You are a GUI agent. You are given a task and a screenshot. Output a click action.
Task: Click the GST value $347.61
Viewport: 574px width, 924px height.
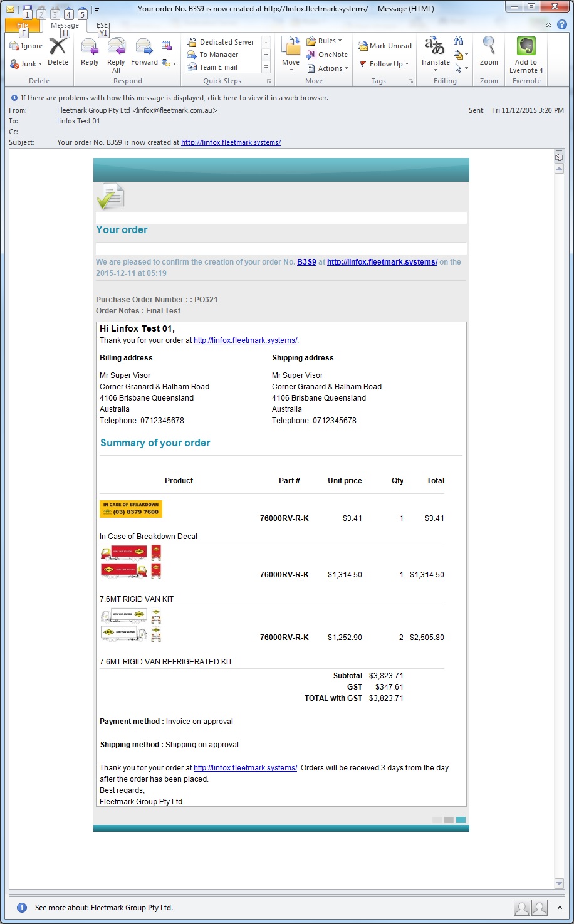tap(390, 687)
